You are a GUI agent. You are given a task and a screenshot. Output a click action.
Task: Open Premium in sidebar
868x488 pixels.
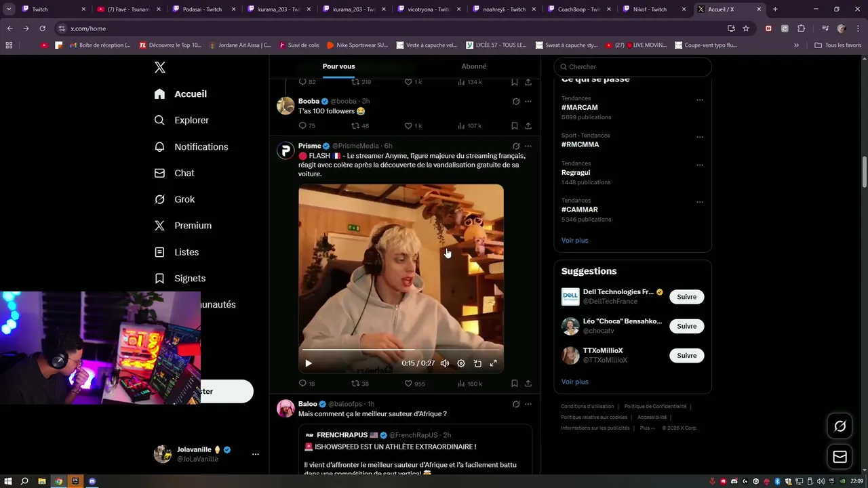pos(182,226)
